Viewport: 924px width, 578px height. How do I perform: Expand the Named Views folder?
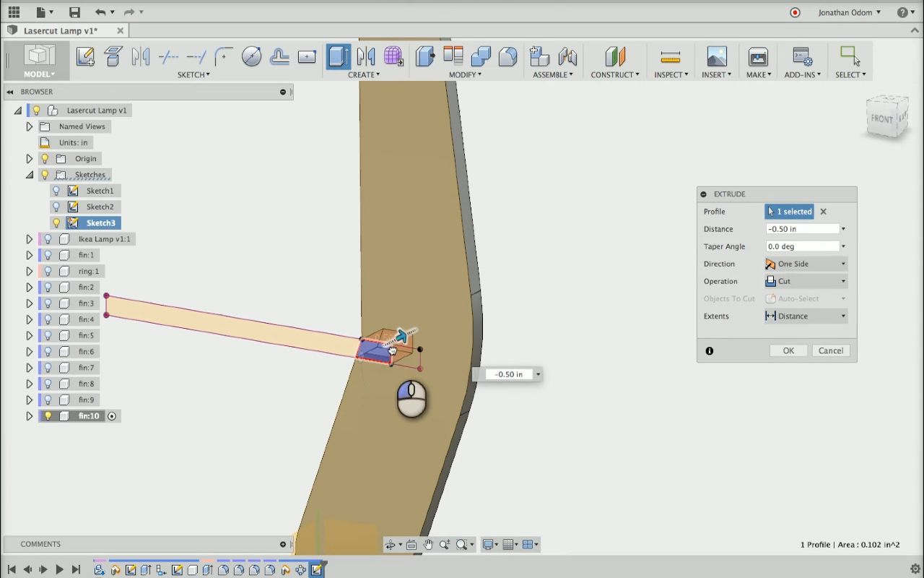coord(30,126)
